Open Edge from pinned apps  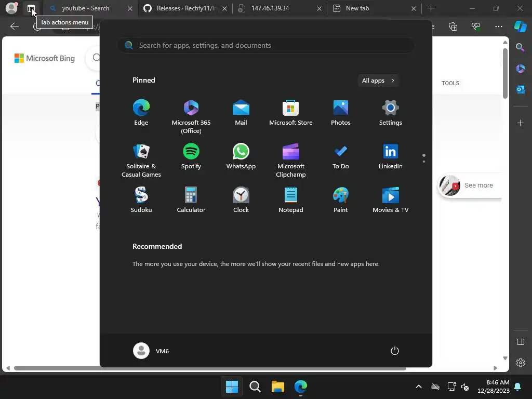pyautogui.click(x=141, y=113)
